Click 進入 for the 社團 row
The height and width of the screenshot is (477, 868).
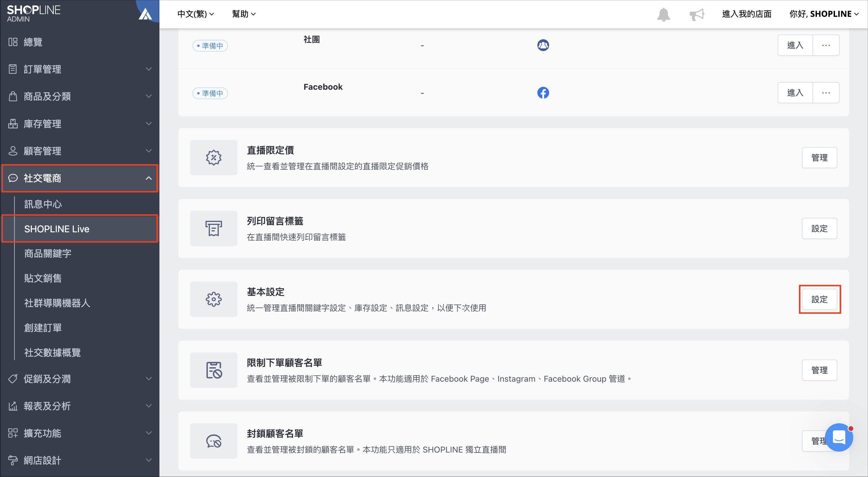click(795, 45)
